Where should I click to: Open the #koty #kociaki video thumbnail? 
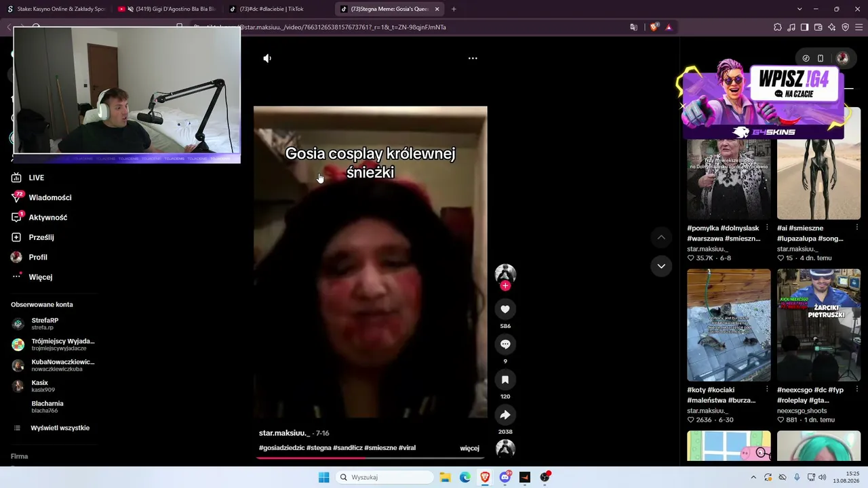click(x=729, y=325)
